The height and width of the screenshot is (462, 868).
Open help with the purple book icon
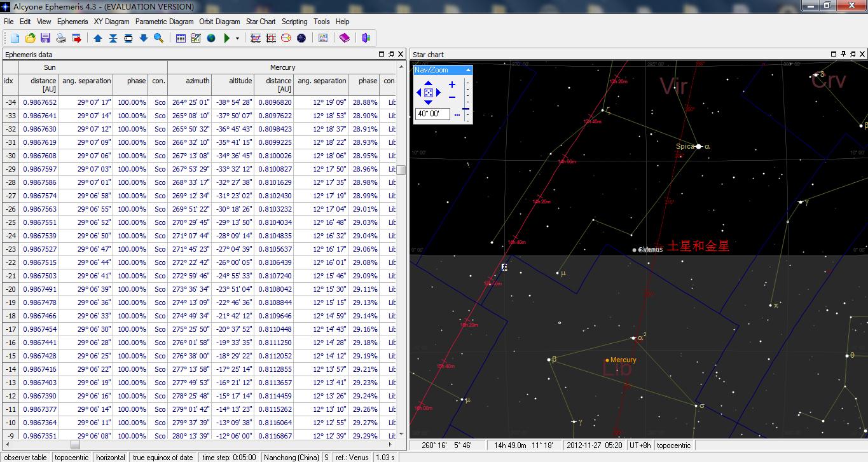345,38
